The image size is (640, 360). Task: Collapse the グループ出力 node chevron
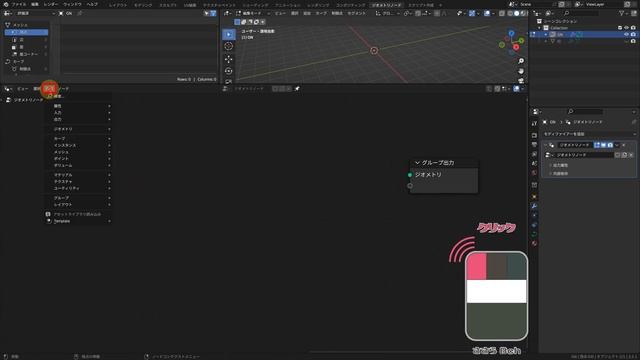pyautogui.click(x=417, y=163)
